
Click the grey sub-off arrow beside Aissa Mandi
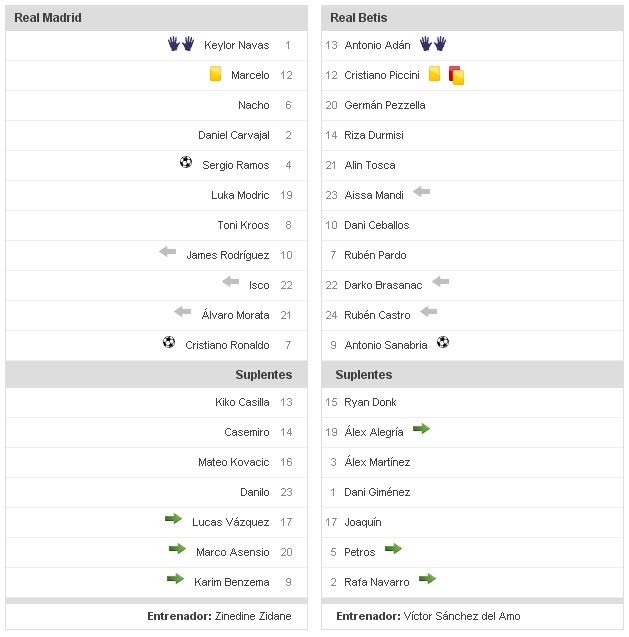[422, 192]
